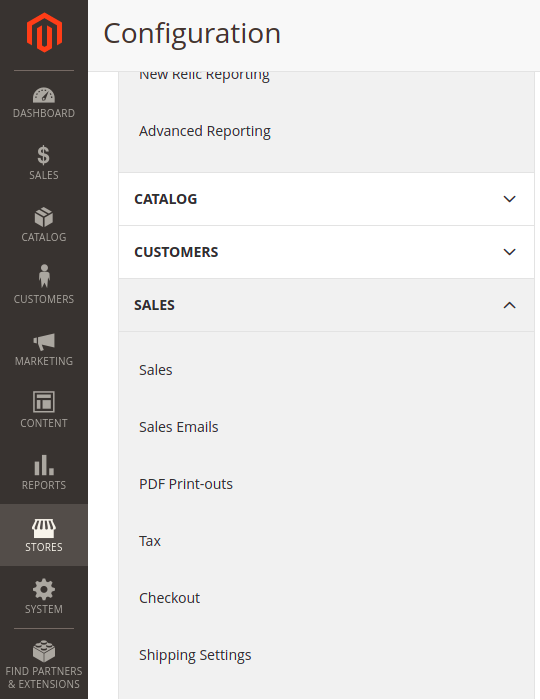Open the Dashboard gauge icon
The width and height of the screenshot is (540, 700).
click(x=44, y=95)
